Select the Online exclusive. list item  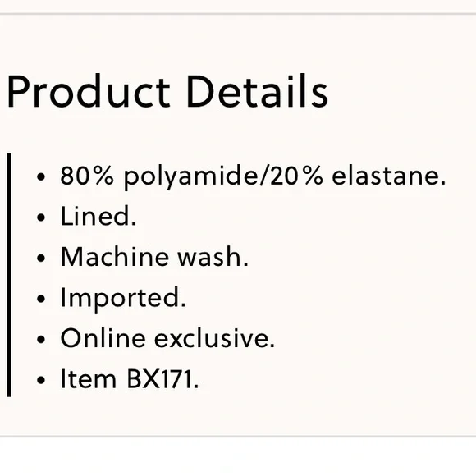[x=167, y=338]
